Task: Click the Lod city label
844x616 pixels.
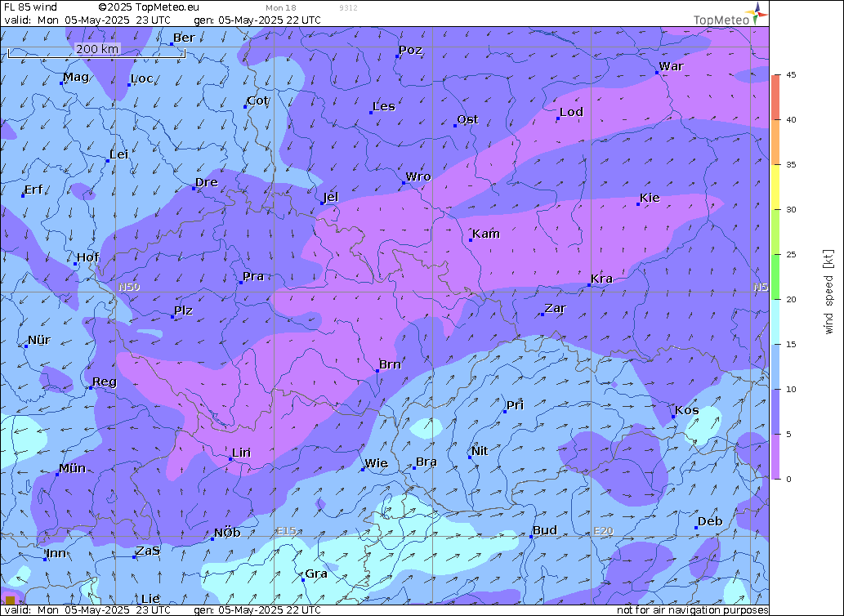Action: (572, 112)
